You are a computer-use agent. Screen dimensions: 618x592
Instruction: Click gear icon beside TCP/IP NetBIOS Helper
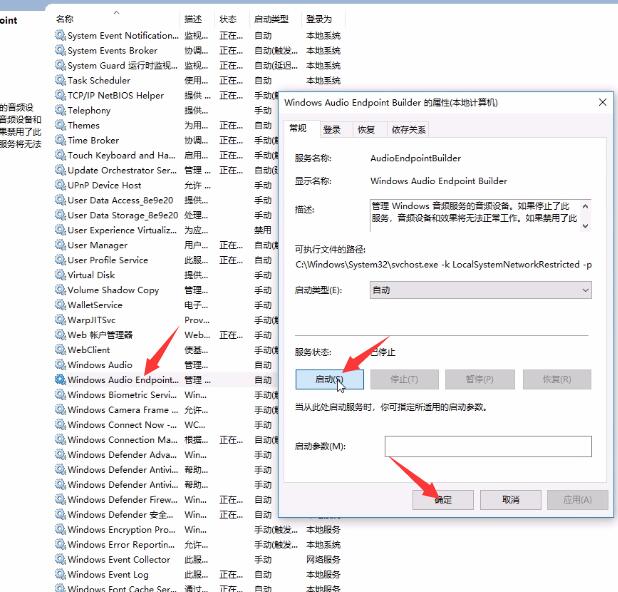point(60,95)
